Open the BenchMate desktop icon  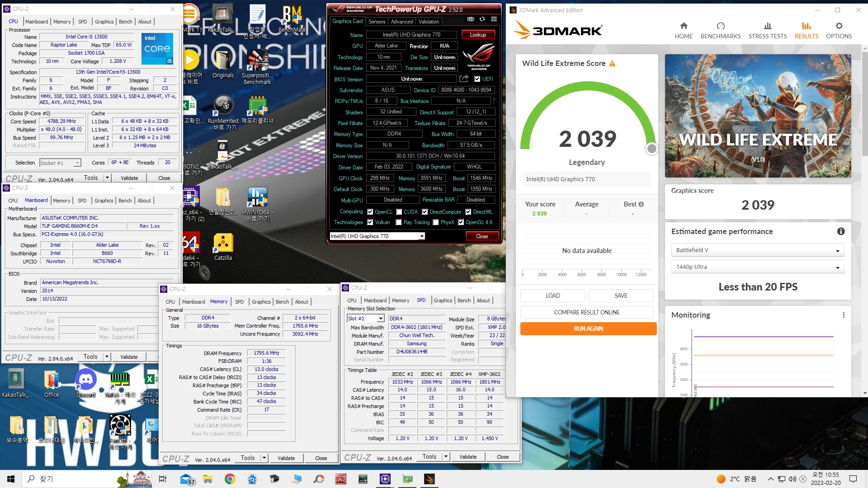292,19
